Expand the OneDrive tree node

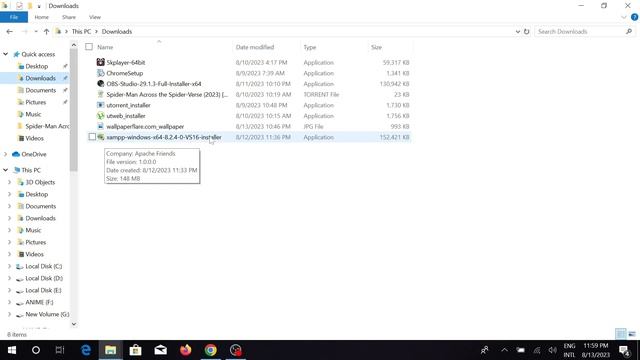tap(6, 154)
